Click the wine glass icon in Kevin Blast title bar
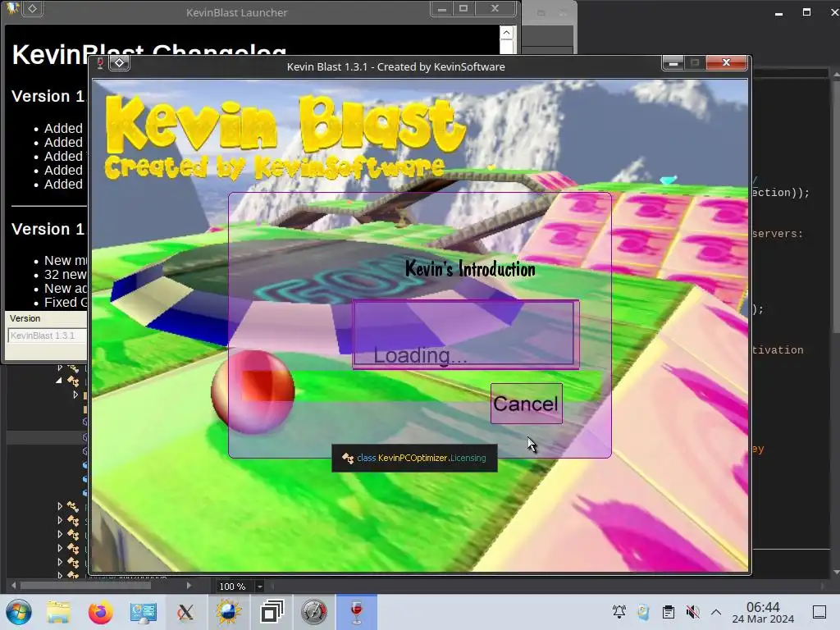The height and width of the screenshot is (630, 840). [100, 63]
